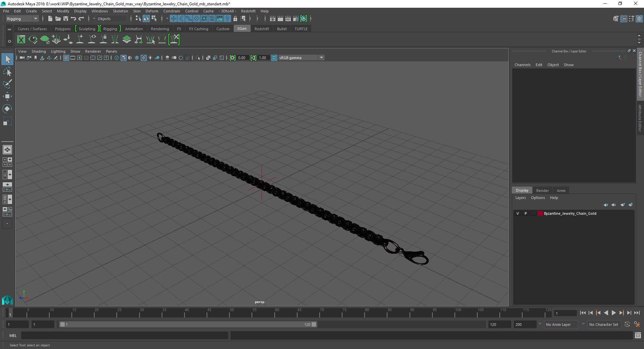Viewport: 644px width, 349px height.
Task: Open the No Character Set dropdown
Action: point(604,325)
